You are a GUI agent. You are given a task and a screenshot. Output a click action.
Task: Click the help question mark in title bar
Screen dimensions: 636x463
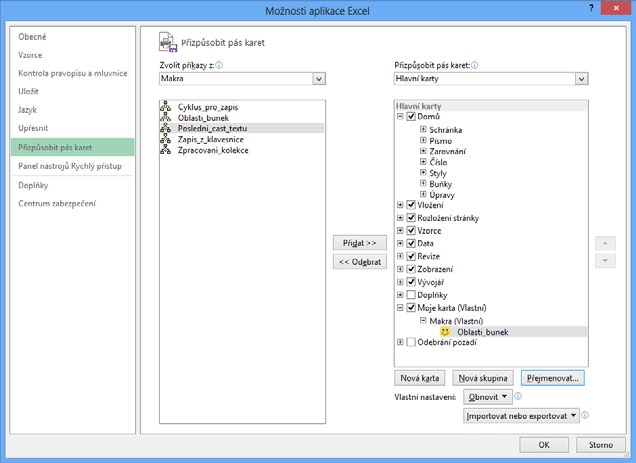coord(591,9)
